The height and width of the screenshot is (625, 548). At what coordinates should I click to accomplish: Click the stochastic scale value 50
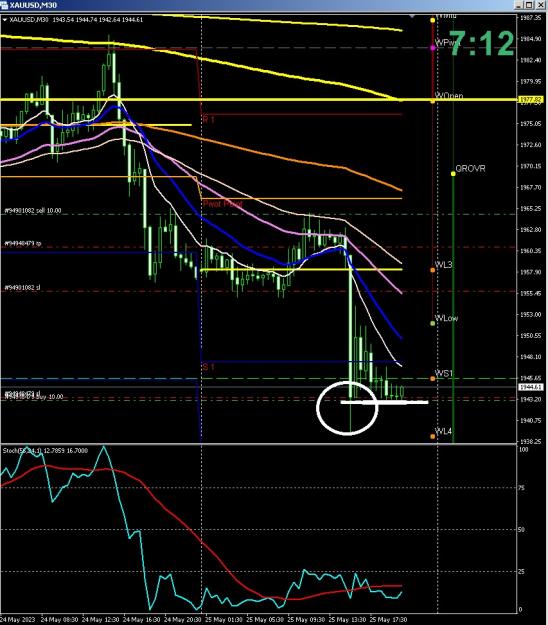523,529
